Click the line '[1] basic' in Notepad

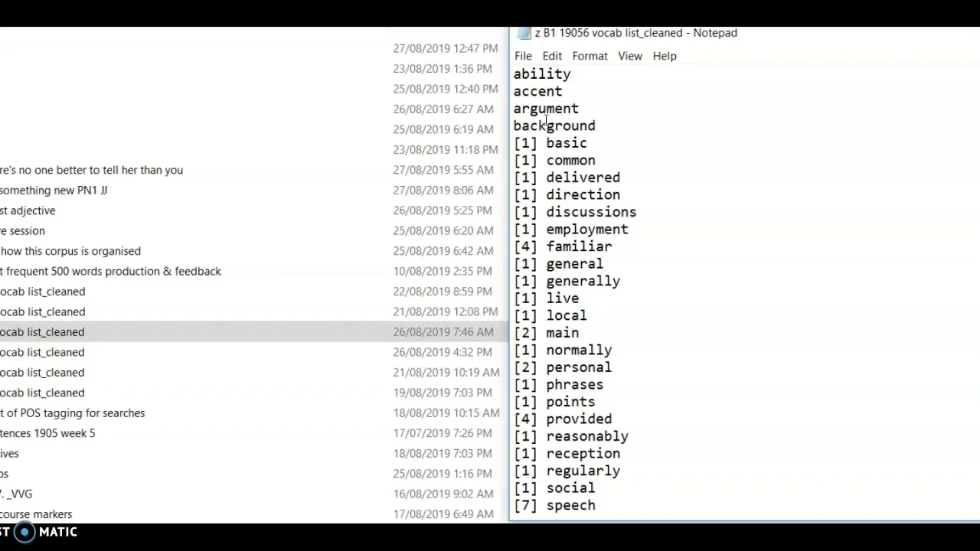(550, 143)
